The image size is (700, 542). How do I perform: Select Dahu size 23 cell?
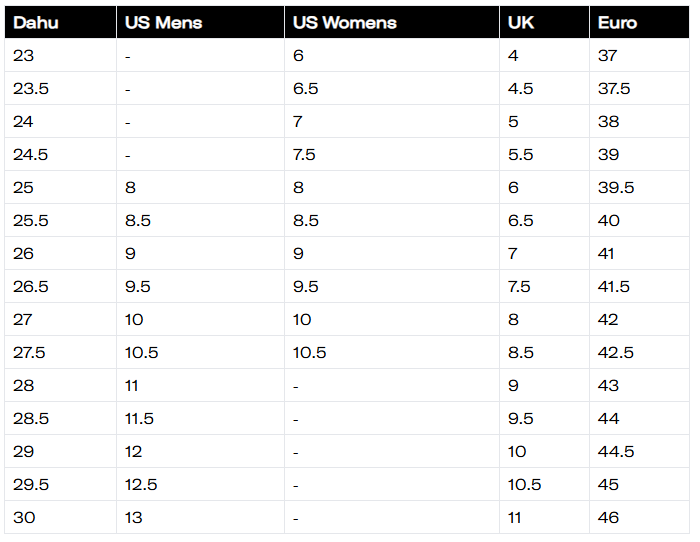24,56
